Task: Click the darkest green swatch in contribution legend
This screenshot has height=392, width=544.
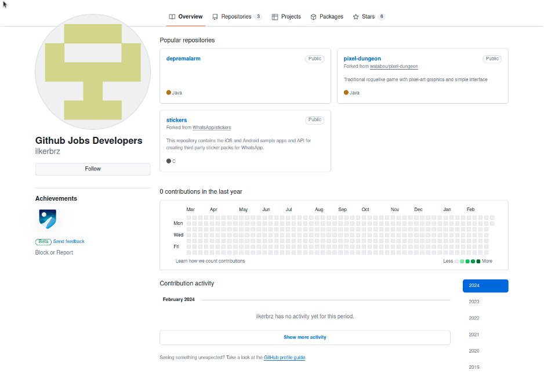Action: [x=478, y=261]
